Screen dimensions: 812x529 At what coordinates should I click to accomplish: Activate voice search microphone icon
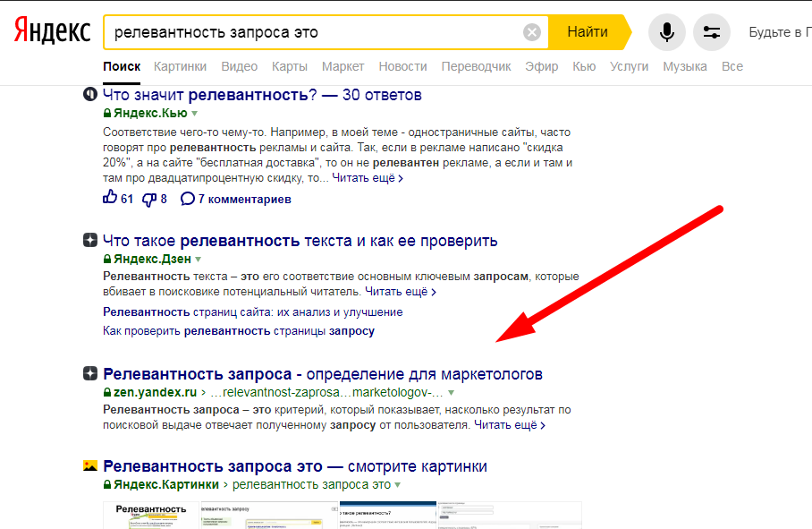667,32
